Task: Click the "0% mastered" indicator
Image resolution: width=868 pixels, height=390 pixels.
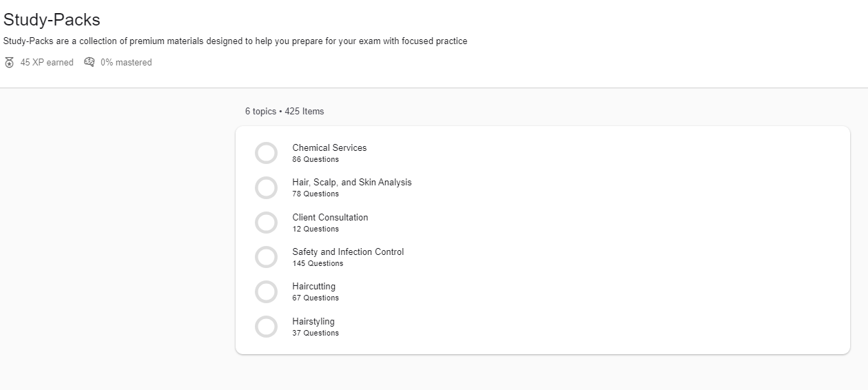Action: 126,63
